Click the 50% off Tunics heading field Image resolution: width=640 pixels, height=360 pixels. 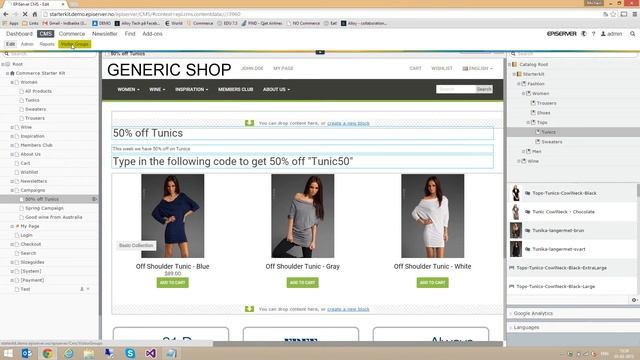[x=302, y=133]
